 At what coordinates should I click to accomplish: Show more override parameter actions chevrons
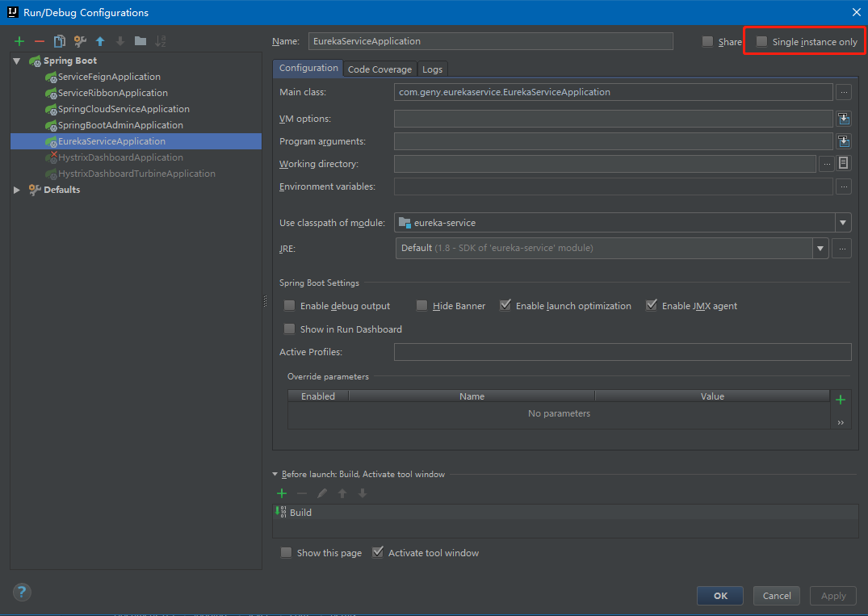(841, 422)
